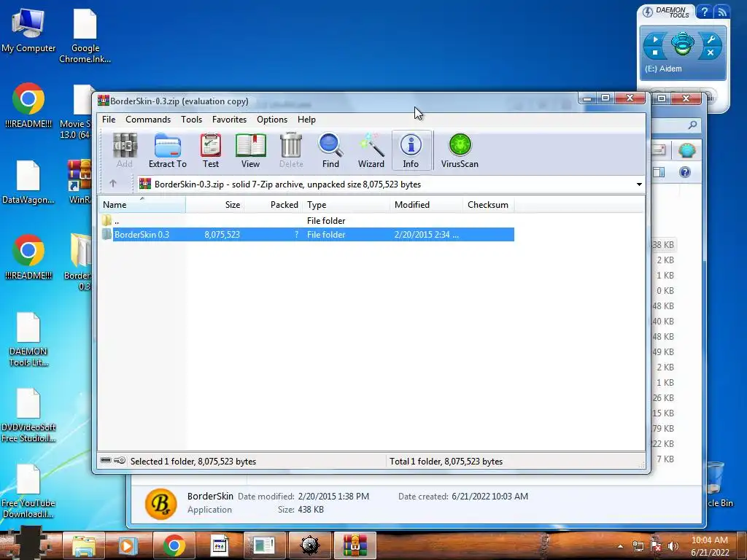Select the parent folder '..' row
This screenshot has height=560, width=747.
click(x=307, y=220)
